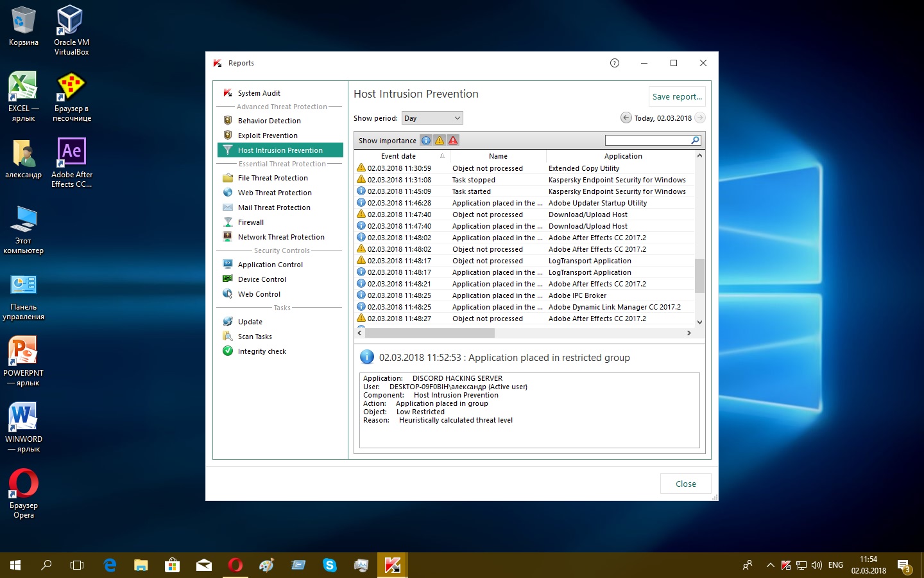Click the Application column header

click(x=622, y=156)
